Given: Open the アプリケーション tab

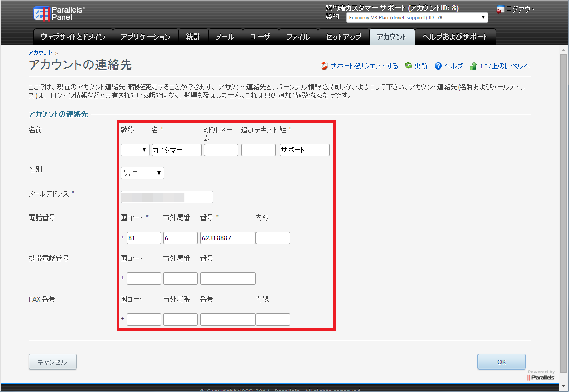Looking at the screenshot, I should click(145, 37).
